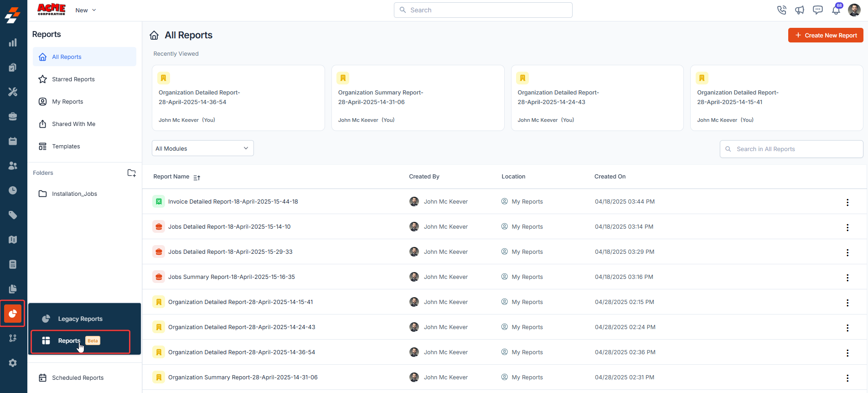
Task: Open the documents copy sidebar icon
Action: (x=13, y=289)
